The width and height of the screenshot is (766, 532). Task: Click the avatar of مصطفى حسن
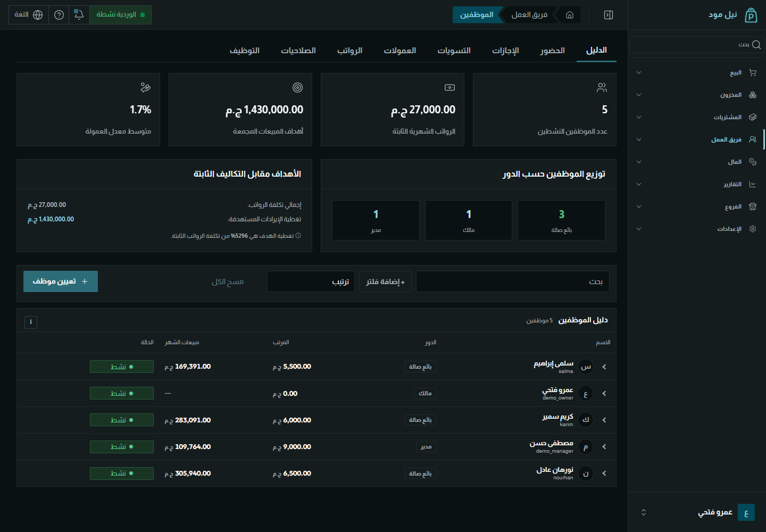pyautogui.click(x=586, y=447)
